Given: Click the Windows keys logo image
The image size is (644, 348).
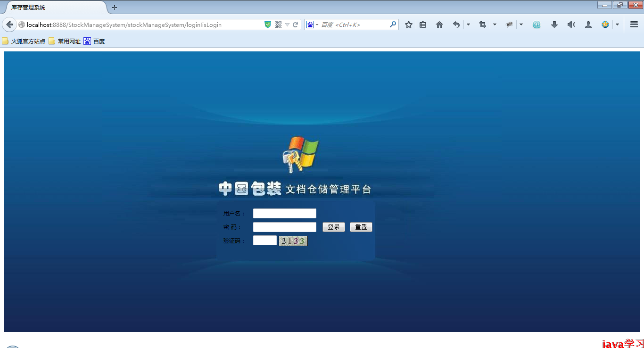Looking at the screenshot, I should tap(301, 155).
